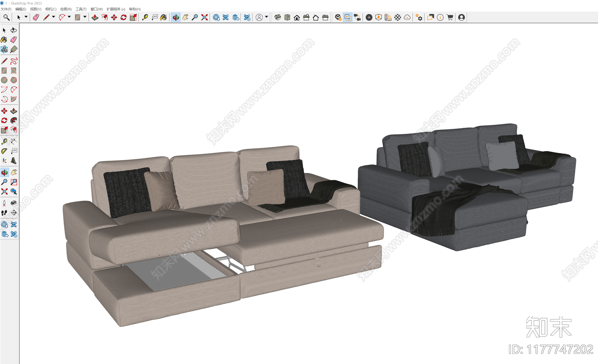Viewport: 598px width, 364px height.
Task: Switch to the Front view house icon
Action: (x=297, y=17)
